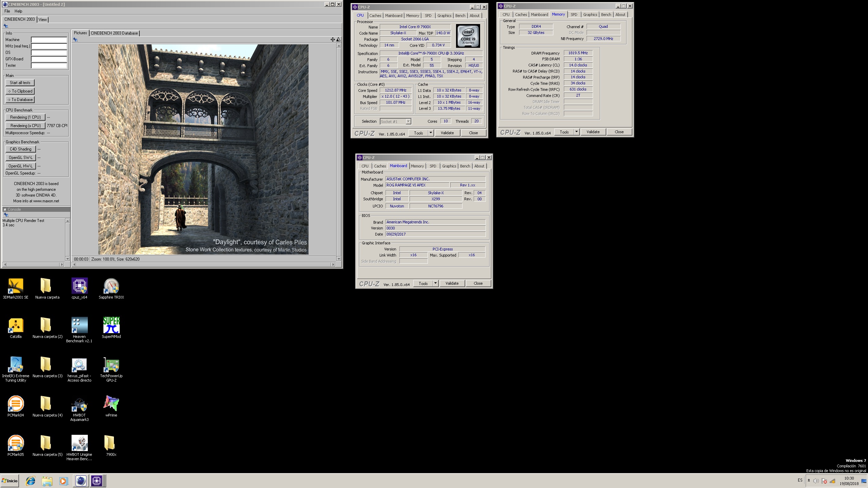Open Windows Media Player taskbar icon
868x488 pixels.
pos(63,481)
